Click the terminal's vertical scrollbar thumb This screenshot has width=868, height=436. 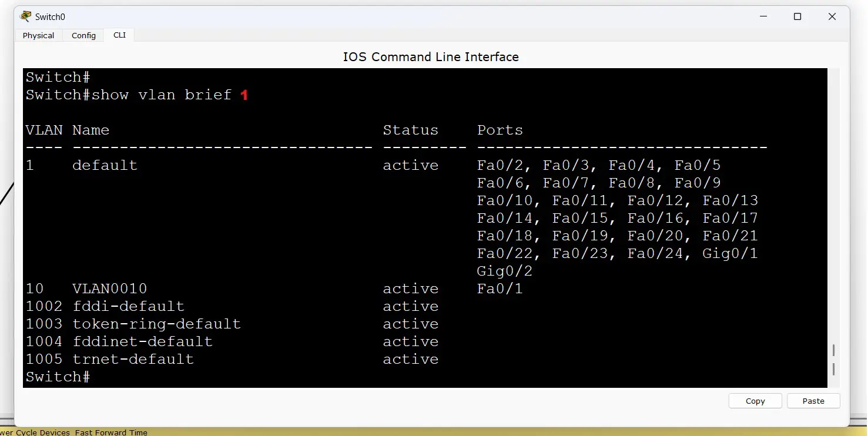[833, 360]
